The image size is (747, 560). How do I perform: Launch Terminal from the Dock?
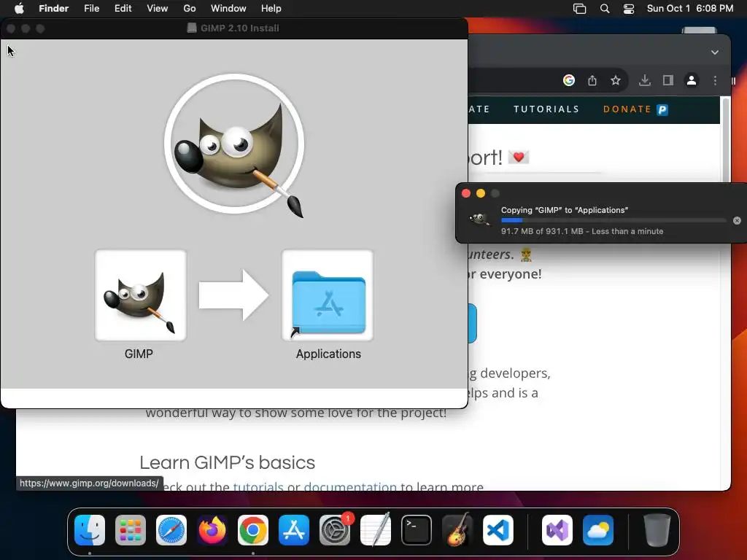click(417, 530)
